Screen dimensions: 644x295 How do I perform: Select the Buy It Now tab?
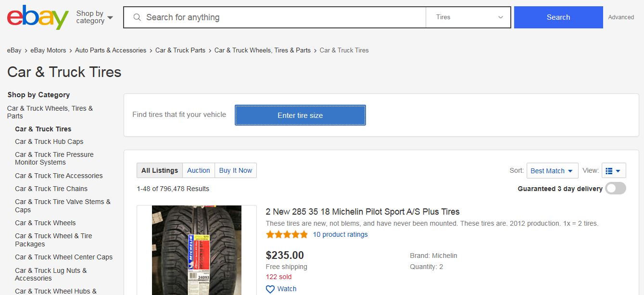pyautogui.click(x=236, y=170)
